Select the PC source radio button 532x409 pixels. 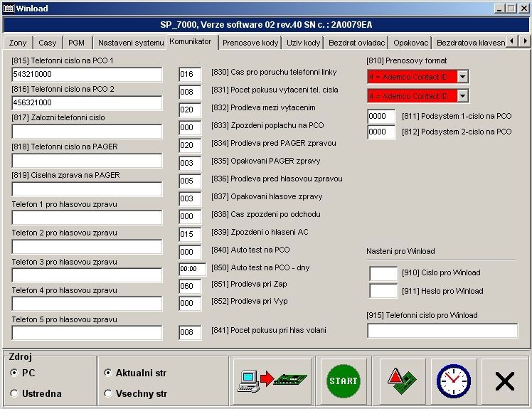[x=15, y=373]
